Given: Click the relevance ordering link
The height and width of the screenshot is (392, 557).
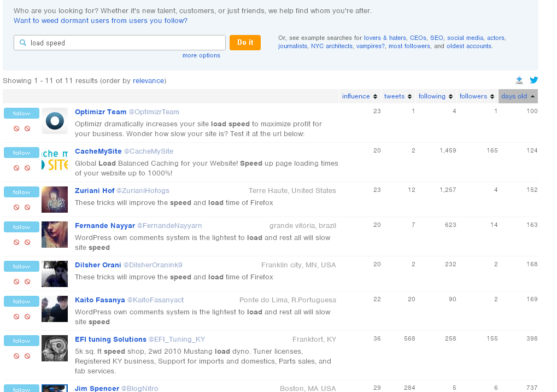Looking at the screenshot, I should pos(149,81).
